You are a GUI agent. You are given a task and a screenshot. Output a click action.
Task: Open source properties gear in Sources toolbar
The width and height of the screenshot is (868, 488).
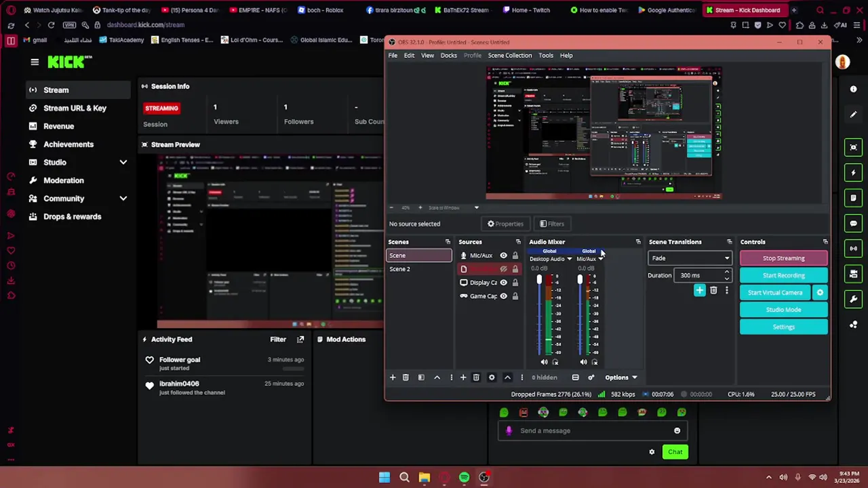point(492,378)
